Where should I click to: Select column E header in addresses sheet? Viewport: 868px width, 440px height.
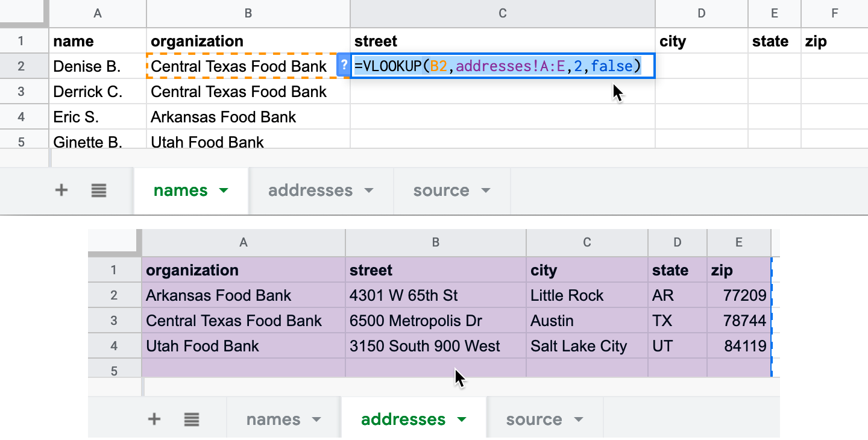click(x=739, y=242)
